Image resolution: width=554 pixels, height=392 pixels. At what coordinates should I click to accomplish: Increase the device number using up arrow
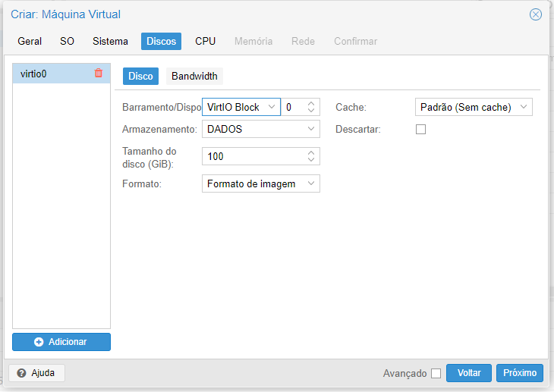(311, 104)
